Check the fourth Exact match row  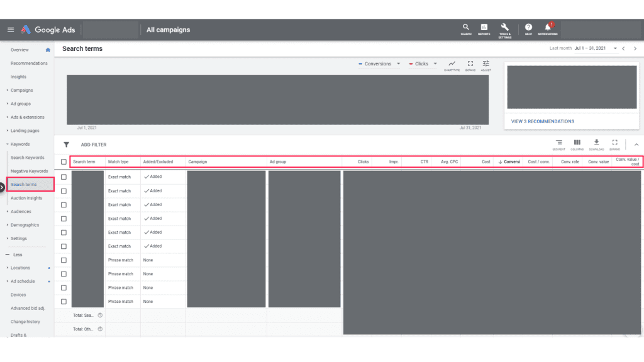(x=64, y=219)
